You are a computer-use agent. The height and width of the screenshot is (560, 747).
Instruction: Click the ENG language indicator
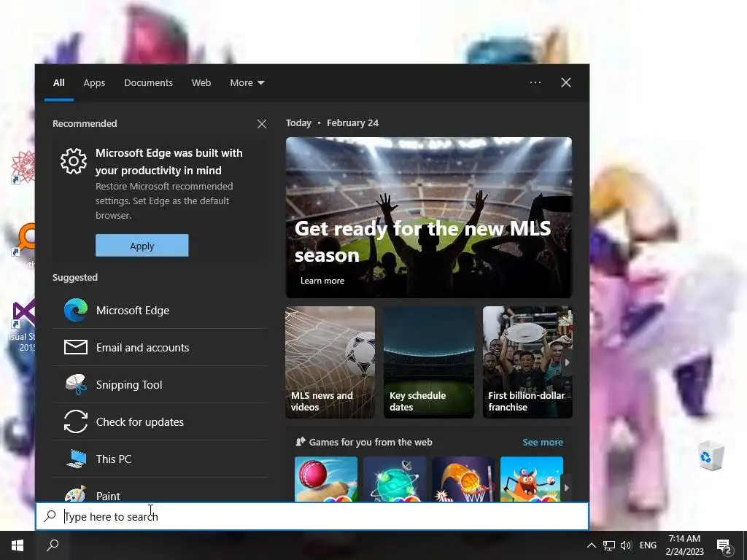click(648, 545)
